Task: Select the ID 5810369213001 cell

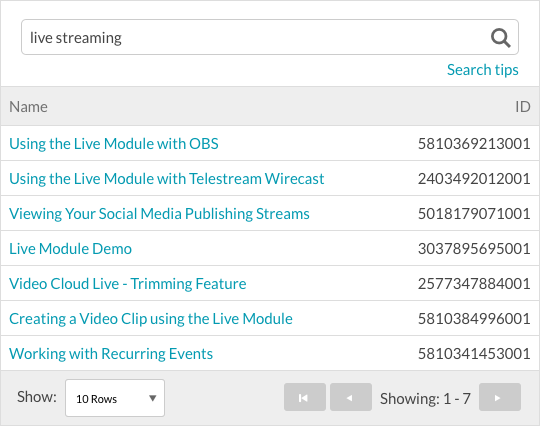Action: [x=474, y=144]
